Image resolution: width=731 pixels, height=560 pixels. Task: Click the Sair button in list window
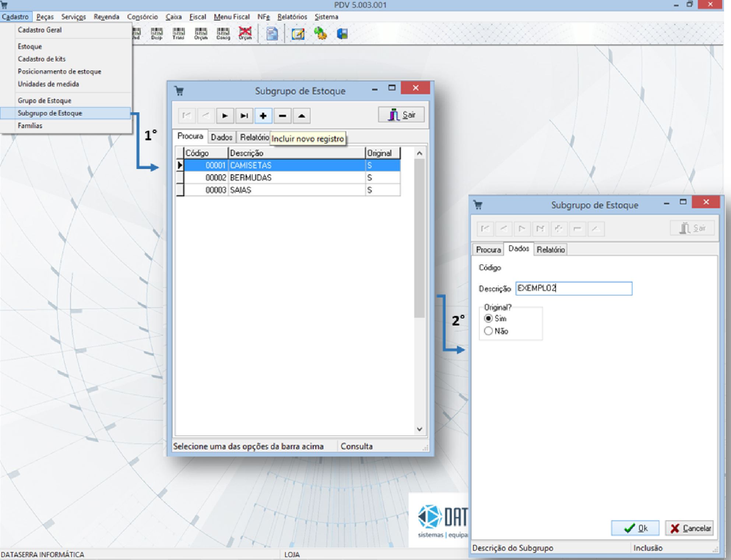[401, 115]
